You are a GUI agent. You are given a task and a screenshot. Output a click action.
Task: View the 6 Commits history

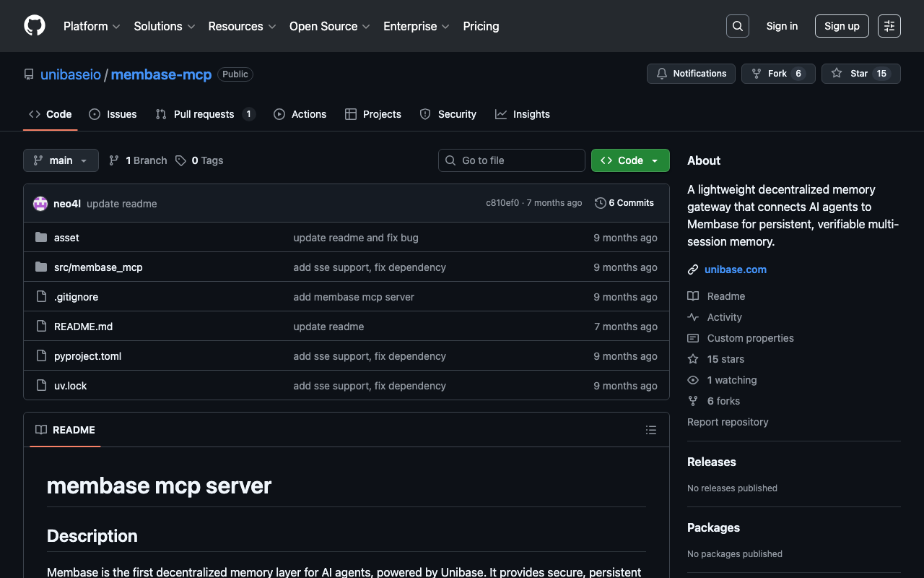click(x=624, y=203)
